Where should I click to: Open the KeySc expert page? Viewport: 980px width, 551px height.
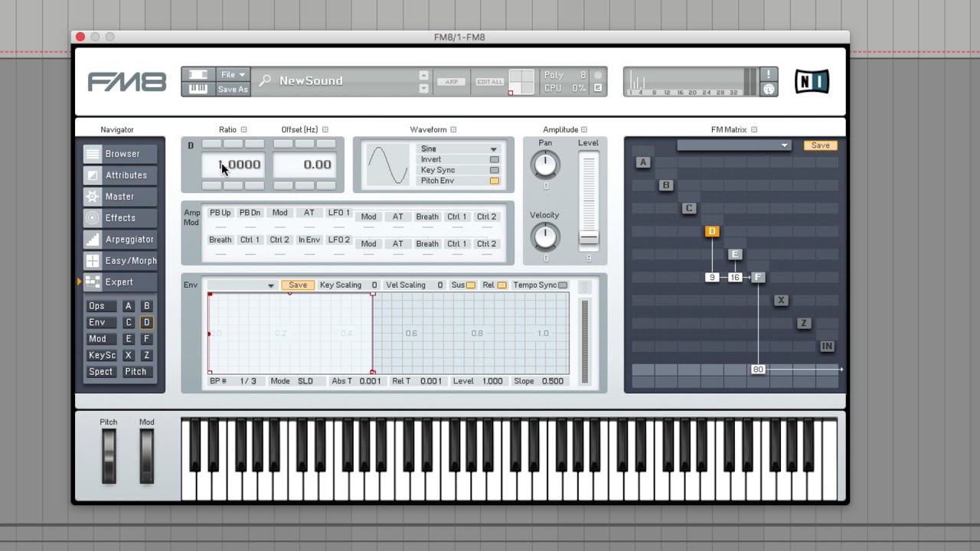102,356
